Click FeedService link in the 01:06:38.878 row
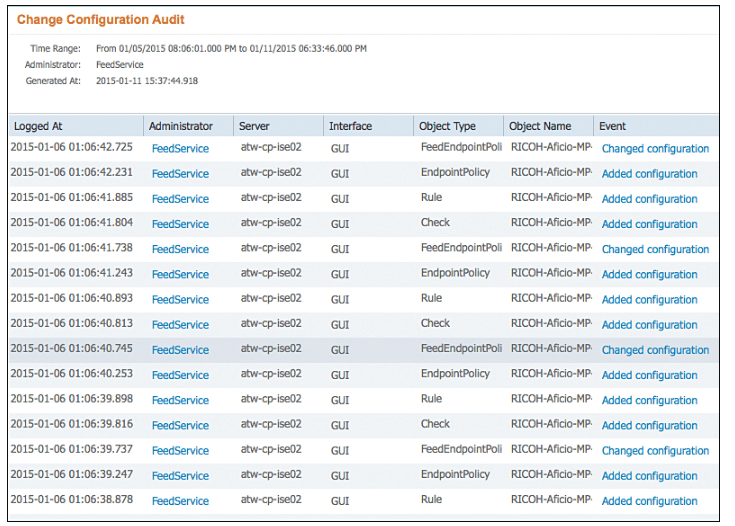 click(x=180, y=501)
